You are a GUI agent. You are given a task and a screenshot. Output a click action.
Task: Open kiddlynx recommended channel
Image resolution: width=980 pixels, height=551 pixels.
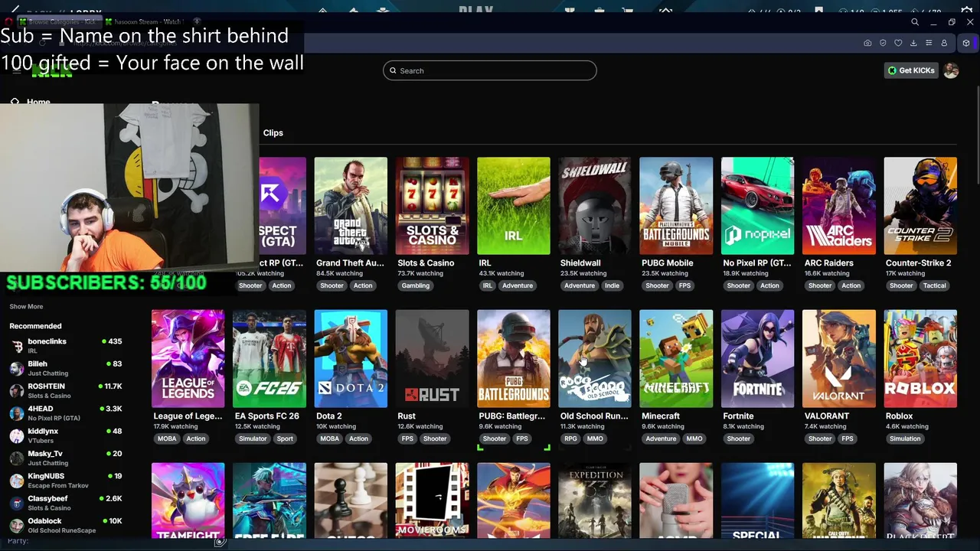[x=66, y=435]
